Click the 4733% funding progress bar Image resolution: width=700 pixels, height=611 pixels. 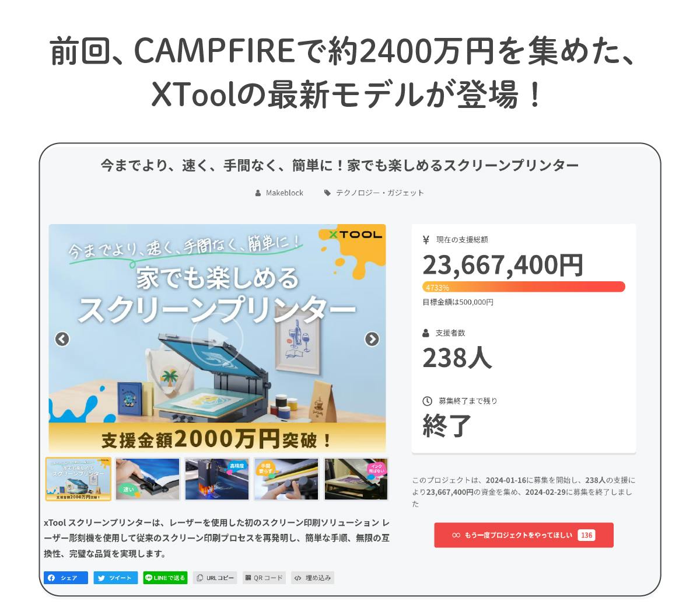pos(523,287)
